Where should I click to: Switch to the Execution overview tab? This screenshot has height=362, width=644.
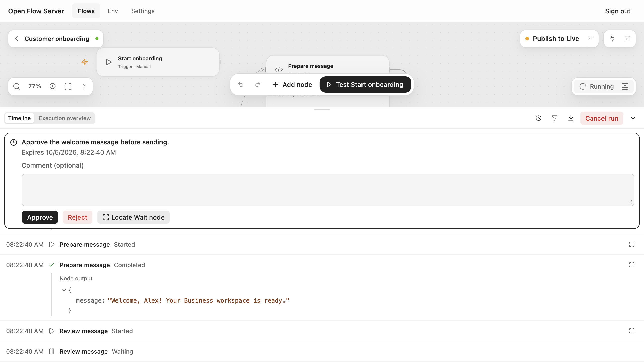click(65, 118)
